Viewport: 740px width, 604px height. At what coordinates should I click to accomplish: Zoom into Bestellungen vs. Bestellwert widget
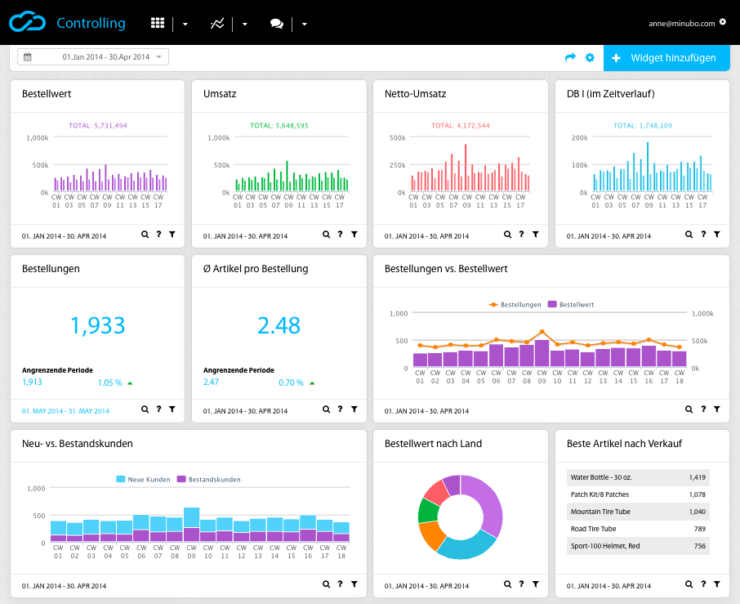pos(689,409)
